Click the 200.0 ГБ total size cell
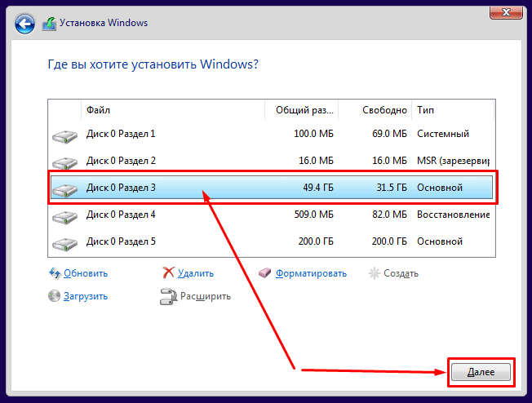The image size is (532, 403). (316, 241)
